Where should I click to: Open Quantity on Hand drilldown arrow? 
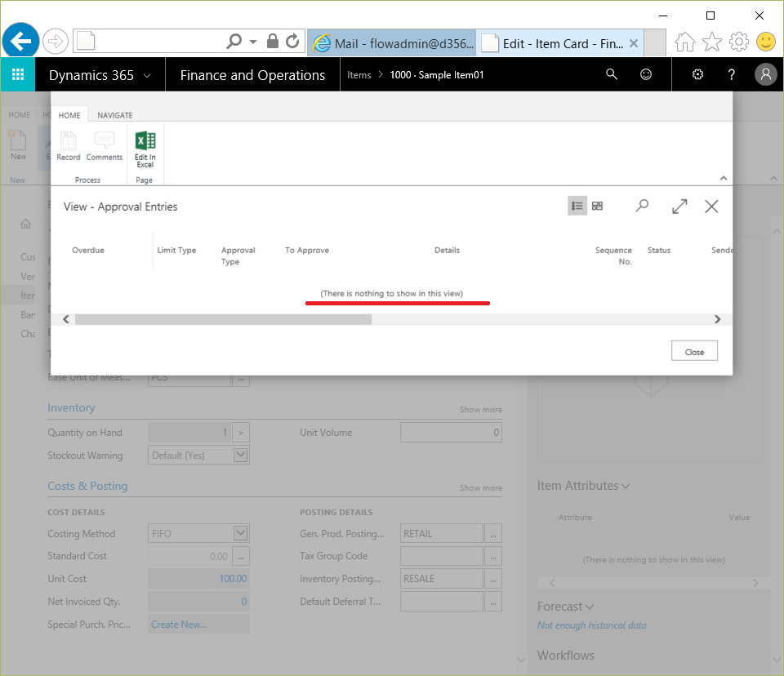240,433
